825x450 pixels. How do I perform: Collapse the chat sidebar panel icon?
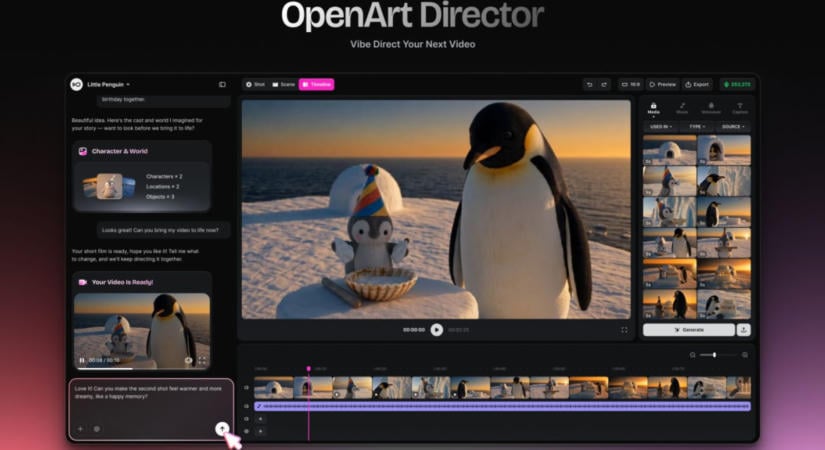tap(222, 84)
